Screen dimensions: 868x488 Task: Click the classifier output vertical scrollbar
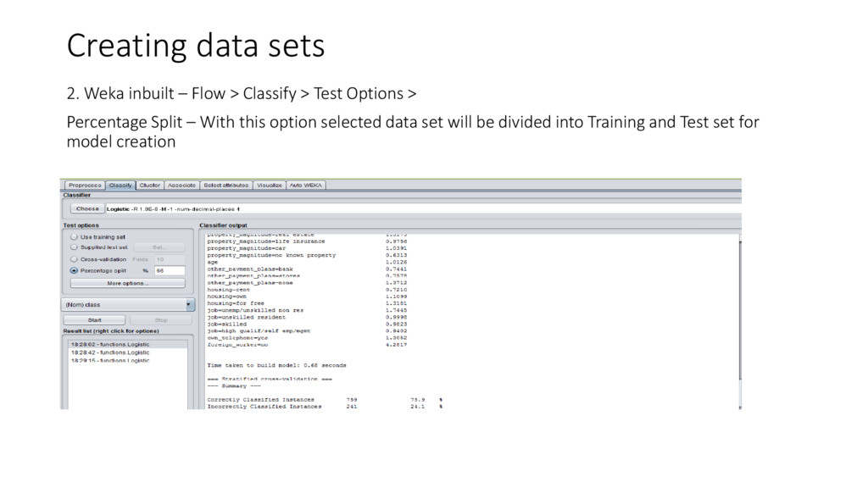(739, 321)
